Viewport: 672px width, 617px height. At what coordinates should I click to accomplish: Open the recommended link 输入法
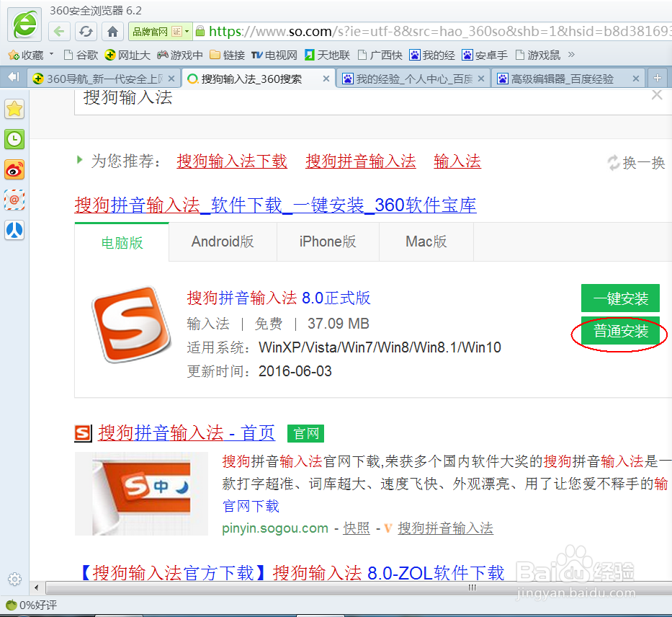pos(457,161)
